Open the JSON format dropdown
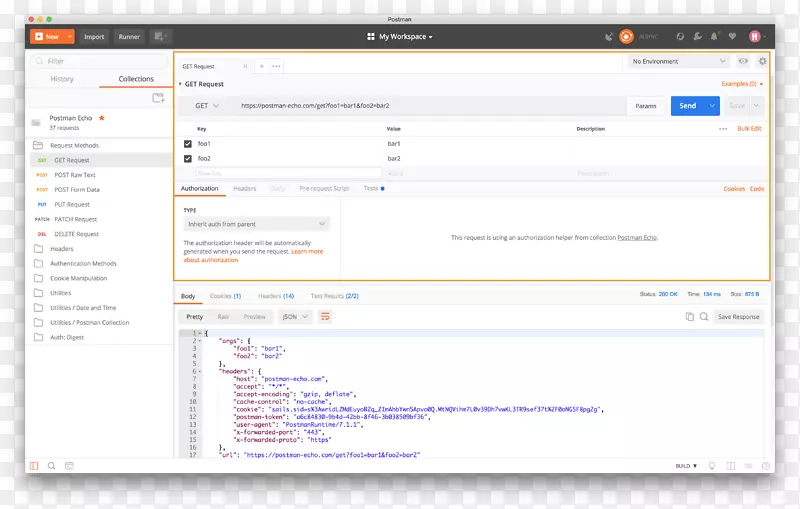The image size is (800, 509). (x=295, y=317)
